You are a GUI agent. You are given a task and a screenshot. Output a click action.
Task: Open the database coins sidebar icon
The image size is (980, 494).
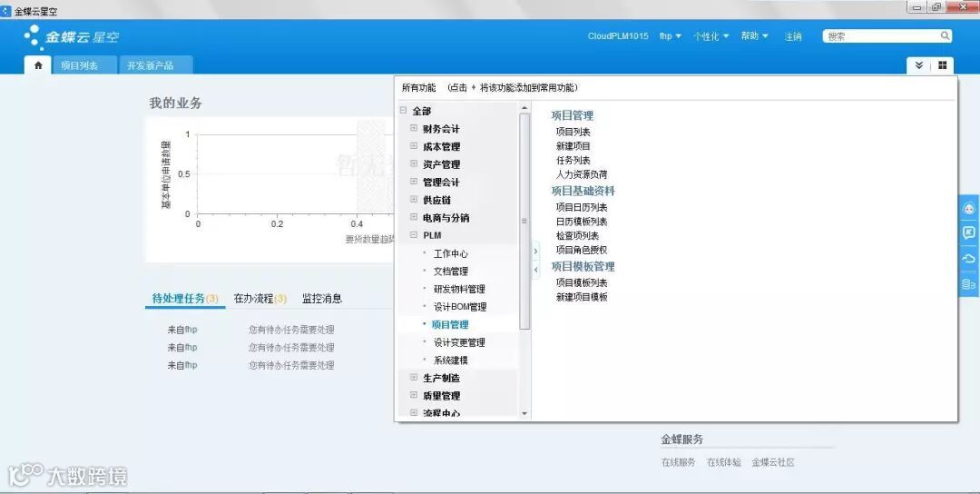[969, 284]
